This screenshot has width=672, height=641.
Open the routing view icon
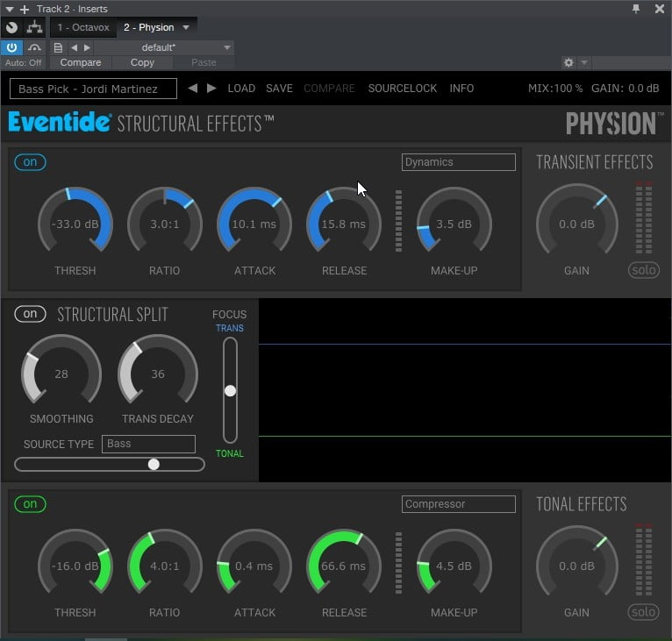coord(34,27)
